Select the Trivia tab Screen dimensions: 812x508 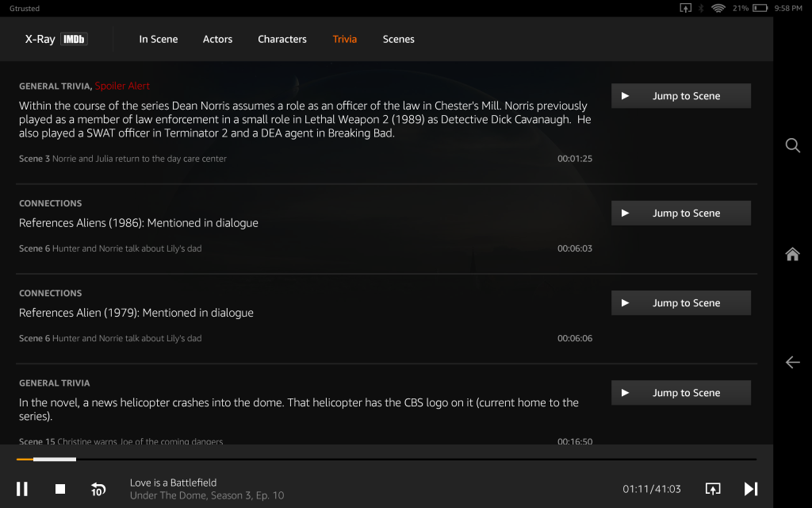(344, 40)
